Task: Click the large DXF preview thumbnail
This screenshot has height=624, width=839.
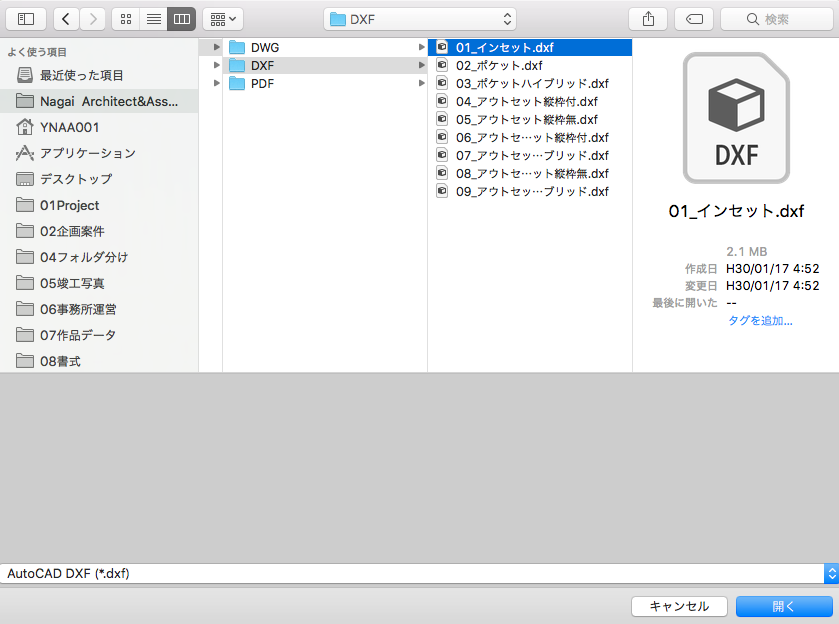Action: [x=736, y=118]
